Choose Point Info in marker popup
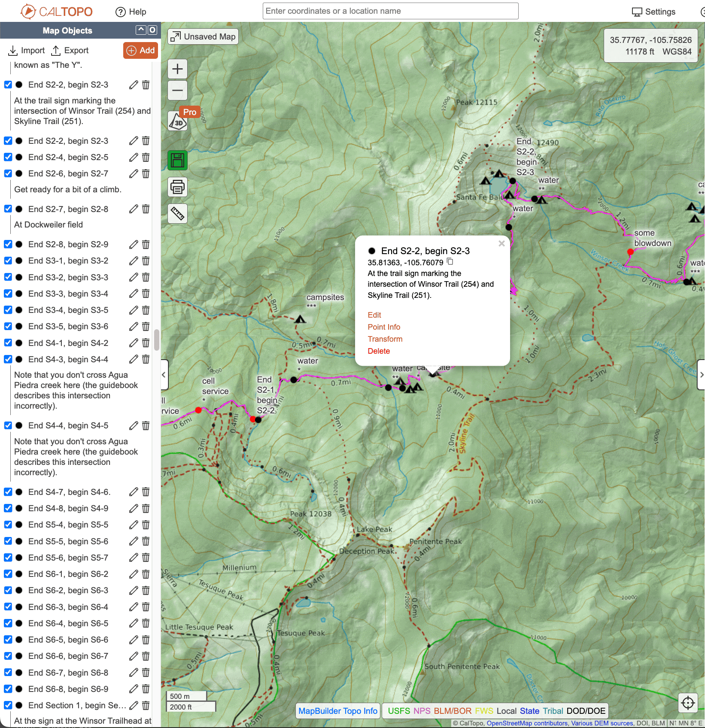The width and height of the screenshot is (705, 728). (383, 327)
